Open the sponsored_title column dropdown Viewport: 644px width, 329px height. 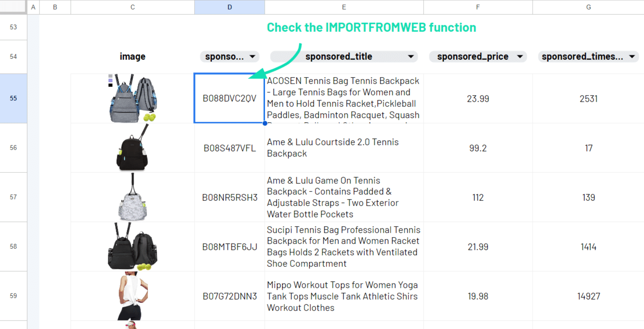tap(411, 57)
